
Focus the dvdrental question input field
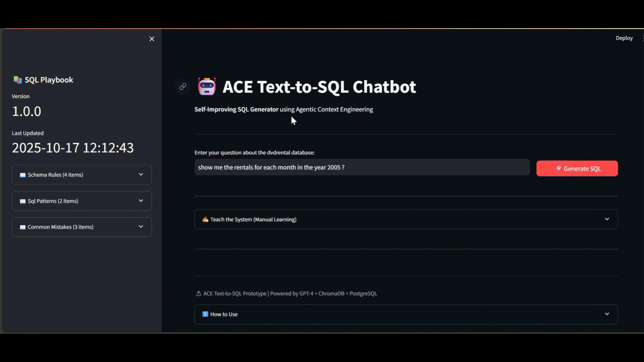(362, 167)
